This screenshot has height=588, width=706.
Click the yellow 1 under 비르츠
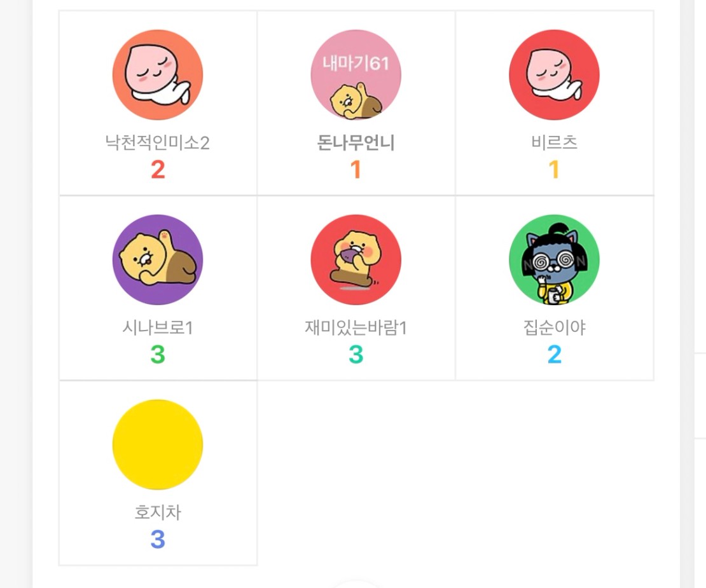(x=554, y=170)
